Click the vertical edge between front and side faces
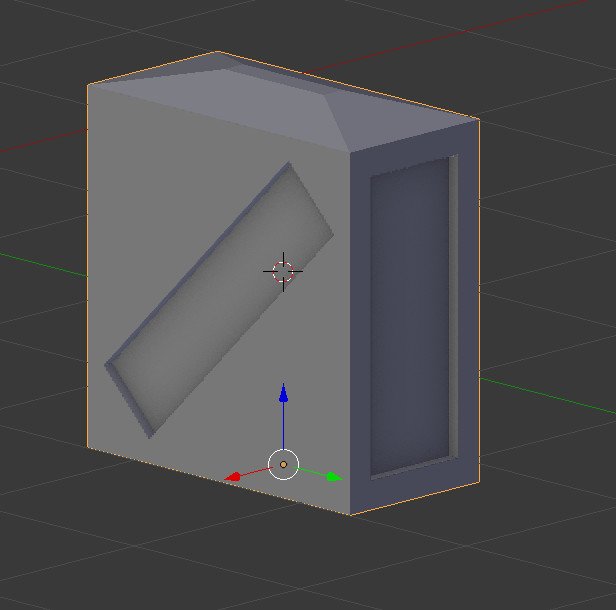 [350, 330]
